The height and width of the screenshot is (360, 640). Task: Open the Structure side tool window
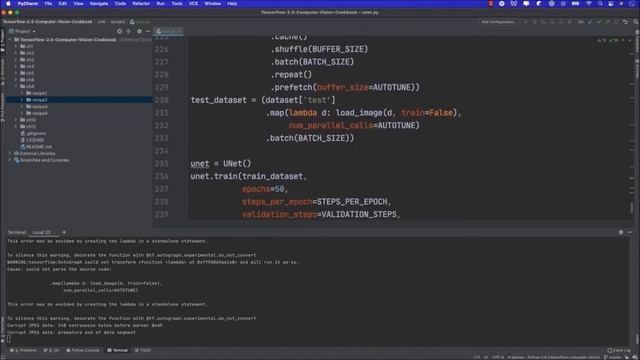point(2,72)
